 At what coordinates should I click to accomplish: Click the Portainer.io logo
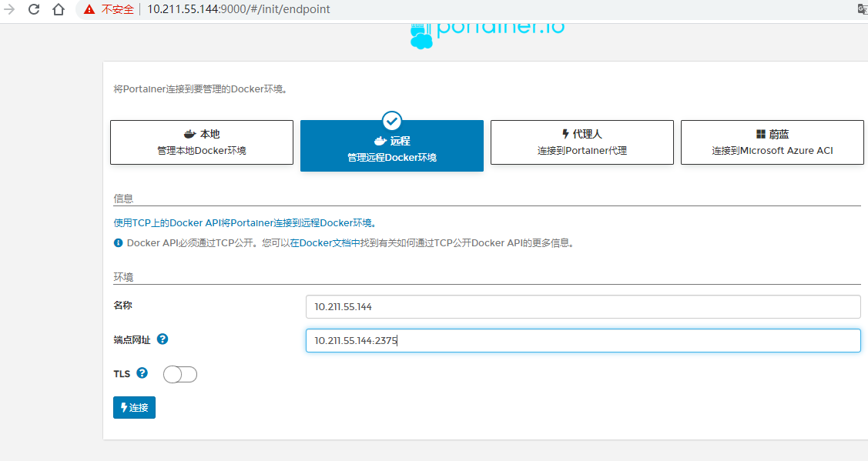point(488,31)
